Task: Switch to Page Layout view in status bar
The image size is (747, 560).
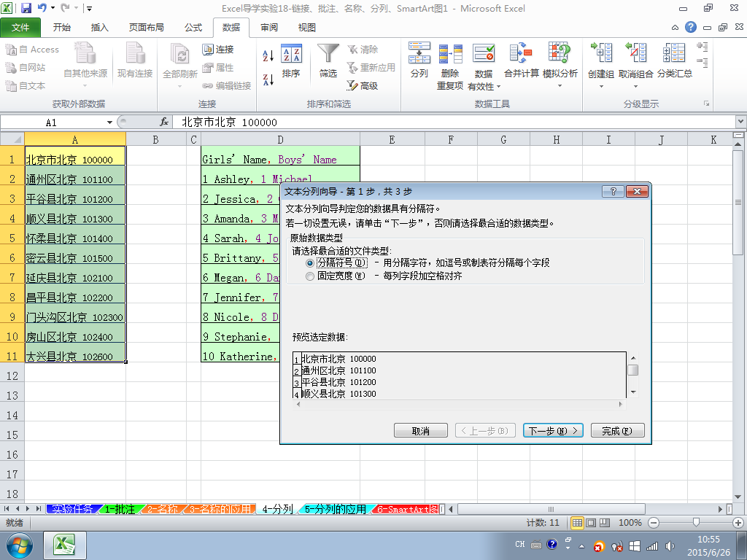Action: tap(591, 523)
